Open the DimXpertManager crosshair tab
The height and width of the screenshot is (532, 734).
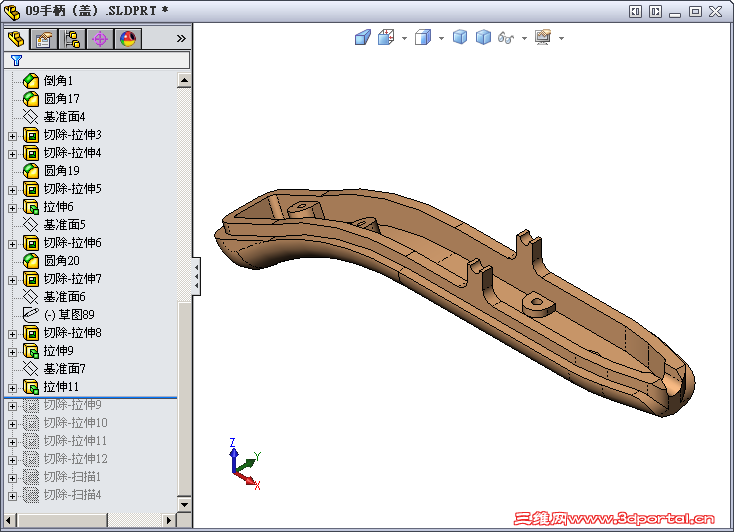pyautogui.click(x=100, y=39)
